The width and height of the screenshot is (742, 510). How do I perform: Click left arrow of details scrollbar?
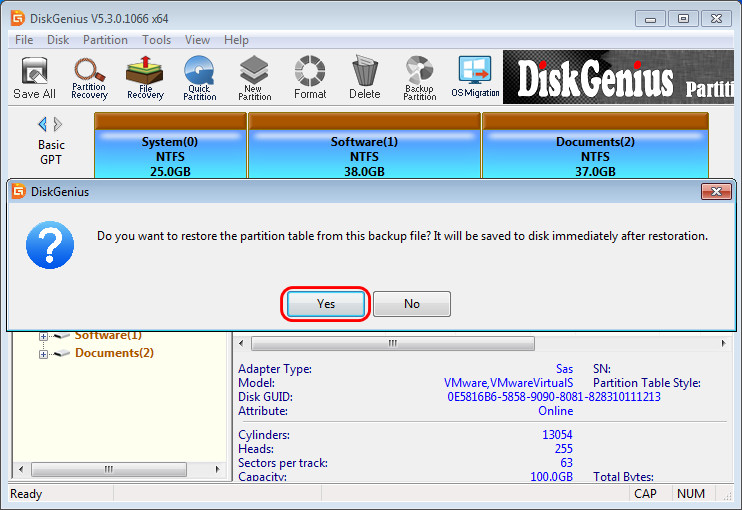[x=241, y=343]
